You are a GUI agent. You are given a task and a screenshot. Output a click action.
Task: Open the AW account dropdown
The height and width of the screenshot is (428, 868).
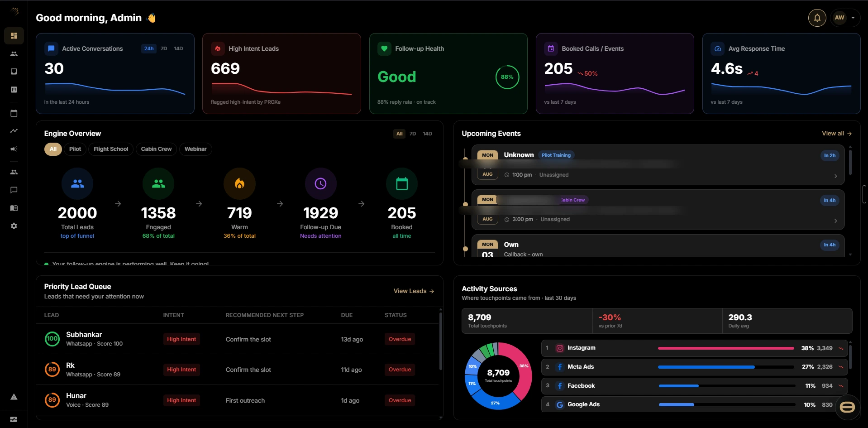point(845,18)
